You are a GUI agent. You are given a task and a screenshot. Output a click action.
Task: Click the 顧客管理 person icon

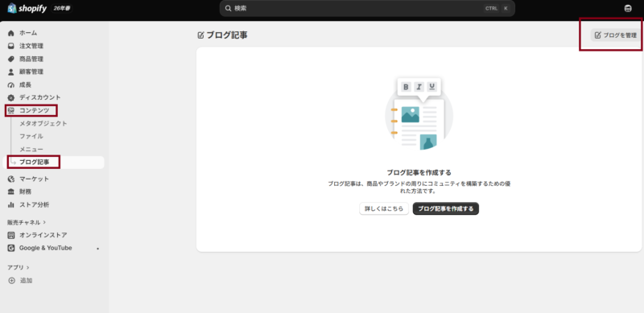[11, 72]
